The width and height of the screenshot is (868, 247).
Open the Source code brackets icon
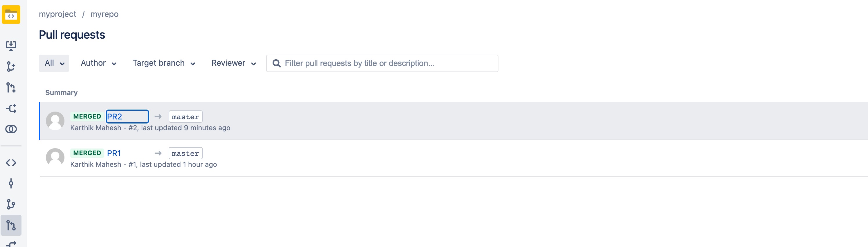click(11, 163)
